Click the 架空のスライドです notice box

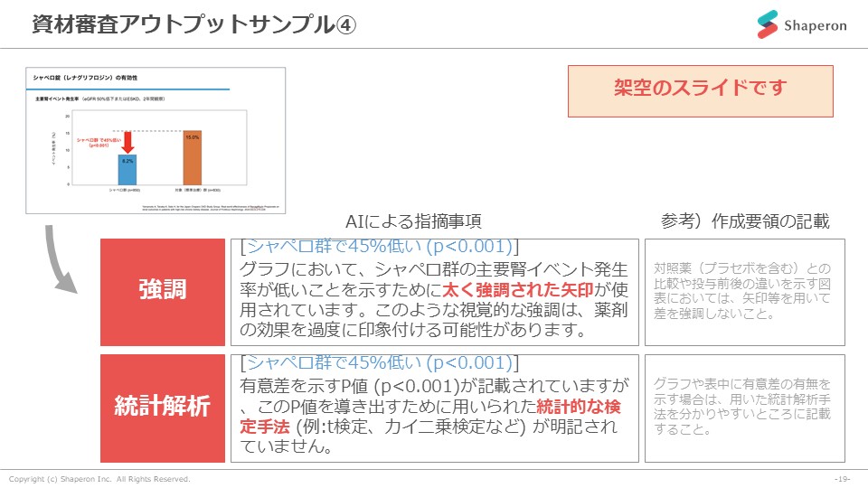tap(700, 91)
